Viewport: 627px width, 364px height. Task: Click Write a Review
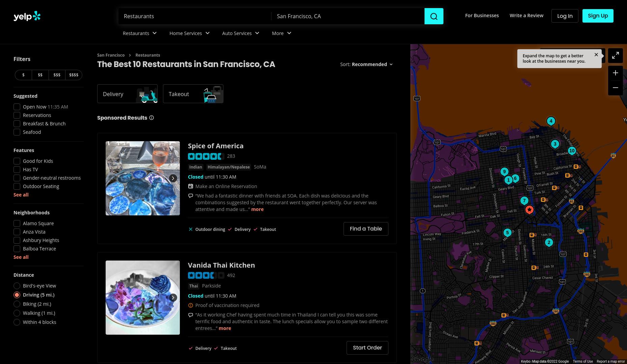click(526, 16)
